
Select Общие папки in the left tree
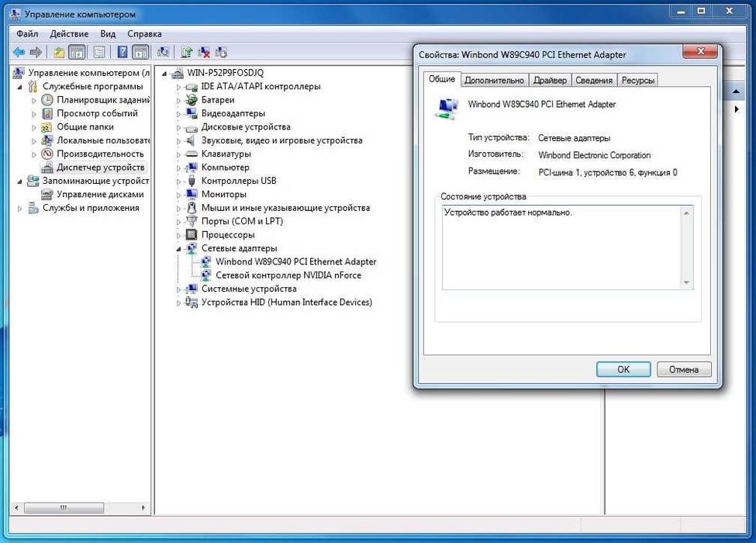click(85, 126)
